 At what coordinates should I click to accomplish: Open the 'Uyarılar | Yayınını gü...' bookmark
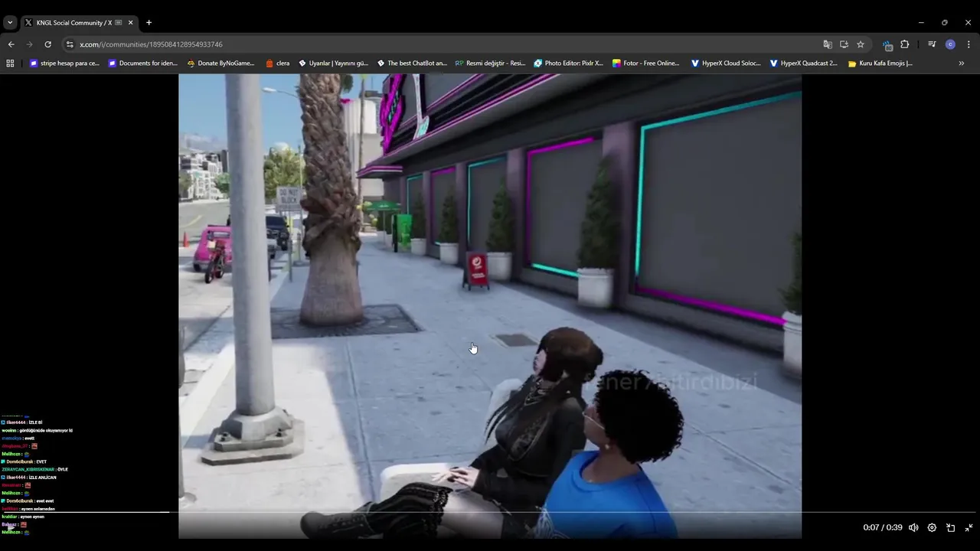coord(333,64)
